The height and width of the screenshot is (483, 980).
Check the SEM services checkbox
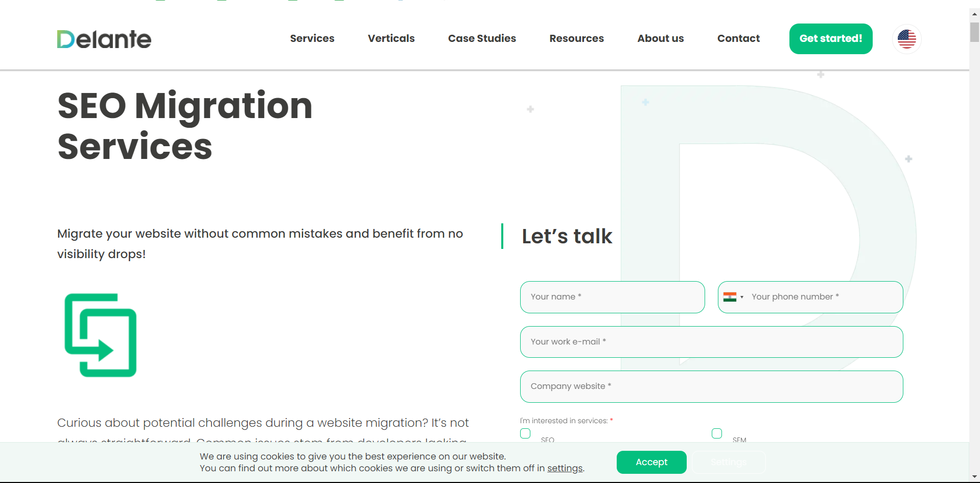717,433
